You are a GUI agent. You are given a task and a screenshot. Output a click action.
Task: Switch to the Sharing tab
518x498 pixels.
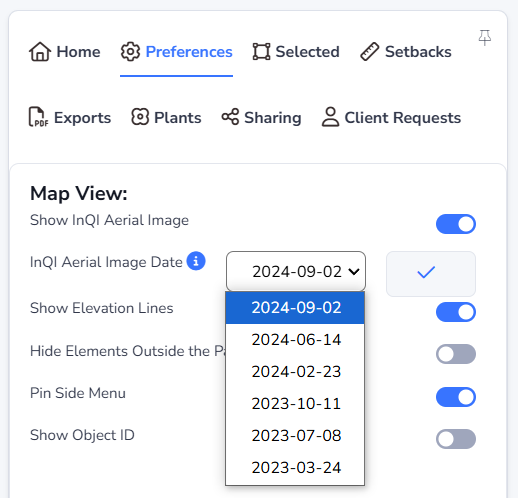(261, 117)
